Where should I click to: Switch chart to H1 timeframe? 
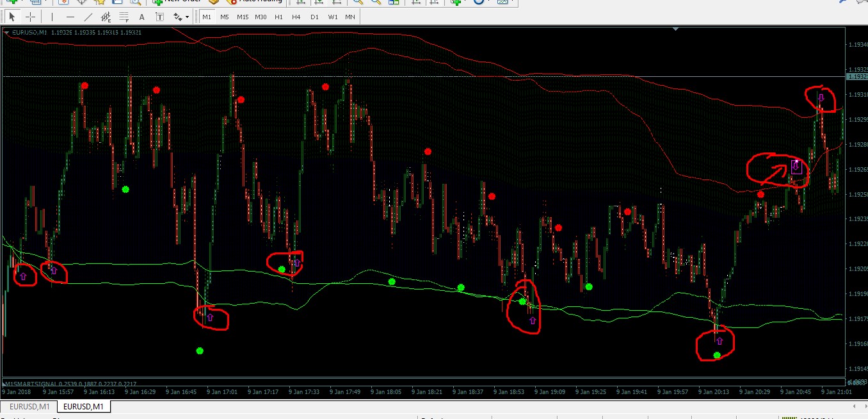pos(278,17)
